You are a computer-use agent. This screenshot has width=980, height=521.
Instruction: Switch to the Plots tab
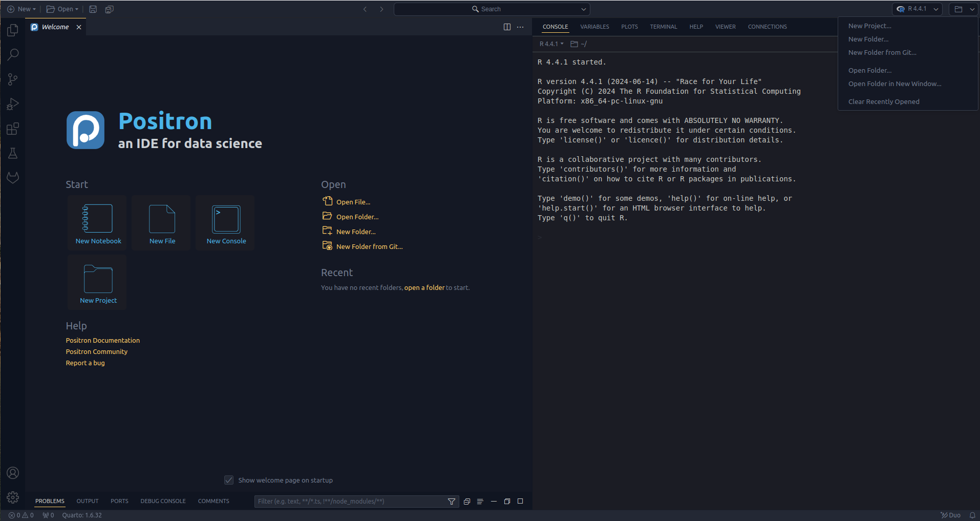click(629, 27)
